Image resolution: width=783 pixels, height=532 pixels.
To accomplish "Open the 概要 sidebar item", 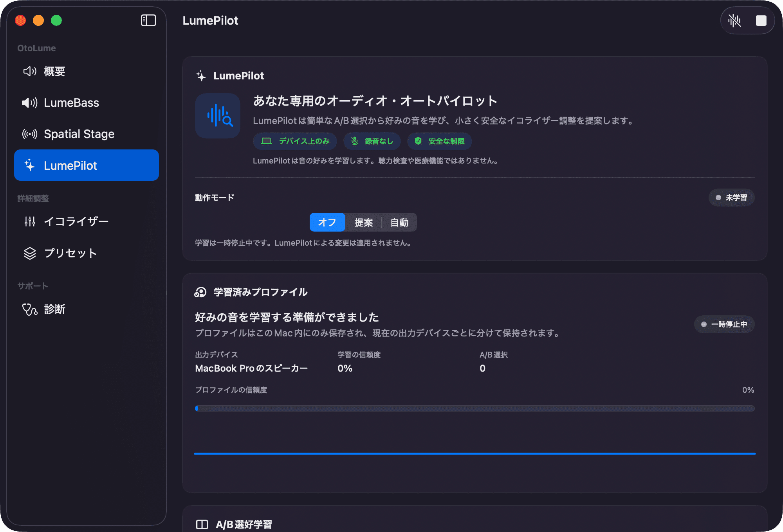I will (87, 71).
